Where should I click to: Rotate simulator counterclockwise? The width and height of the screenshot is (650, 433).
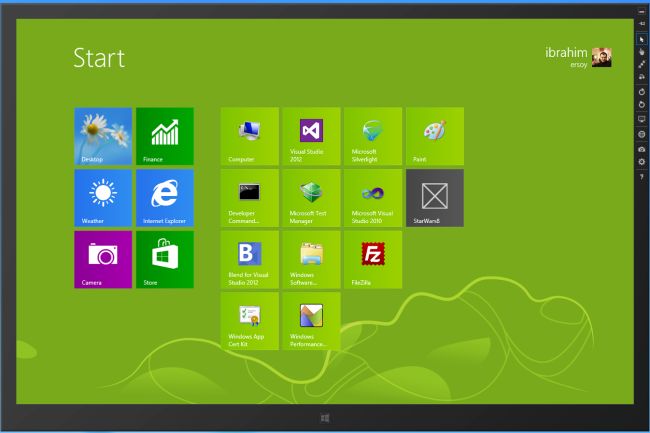point(642,104)
